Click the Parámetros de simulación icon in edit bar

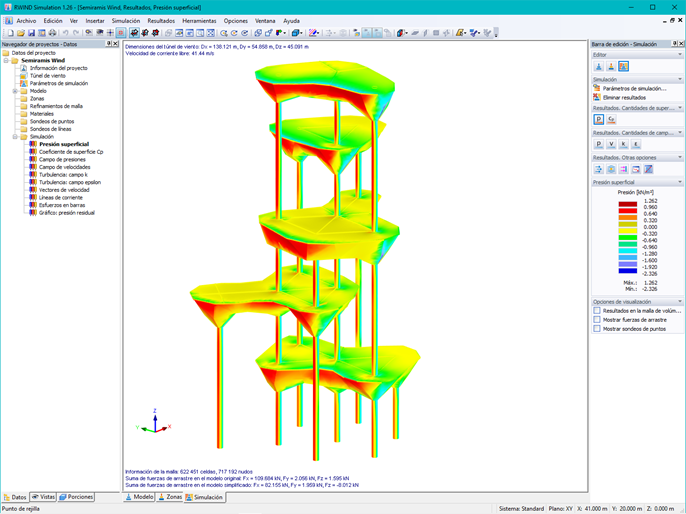coord(597,88)
